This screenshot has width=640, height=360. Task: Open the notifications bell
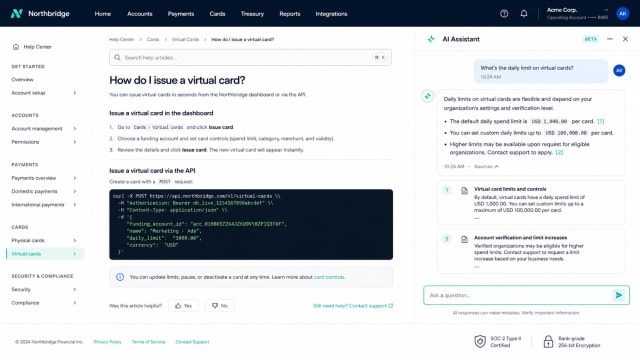524,13
